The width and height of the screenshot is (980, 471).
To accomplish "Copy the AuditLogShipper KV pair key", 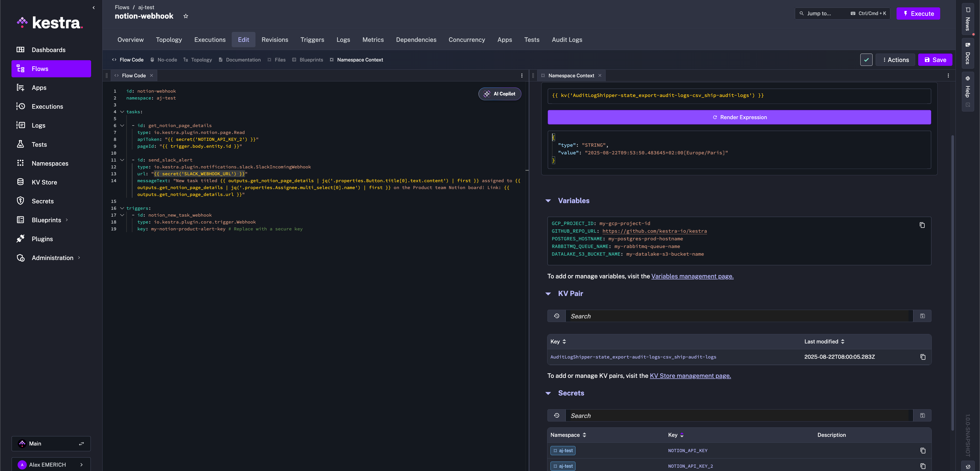I will [923, 357].
